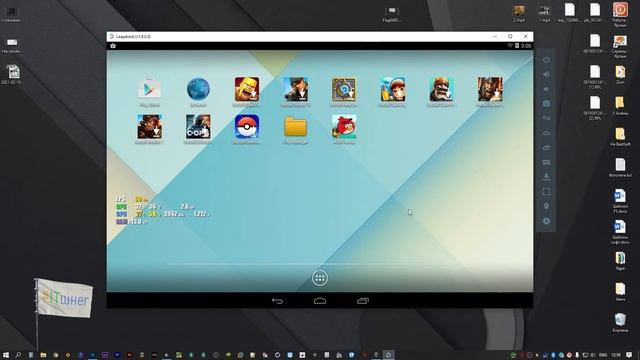Click the install APK download sidebar icon

coord(546,177)
